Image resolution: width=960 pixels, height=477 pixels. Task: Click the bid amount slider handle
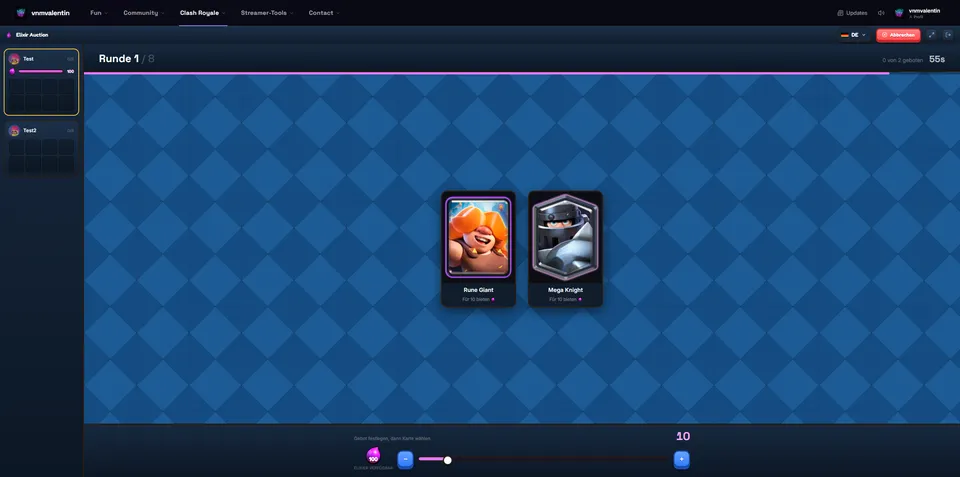coord(448,460)
